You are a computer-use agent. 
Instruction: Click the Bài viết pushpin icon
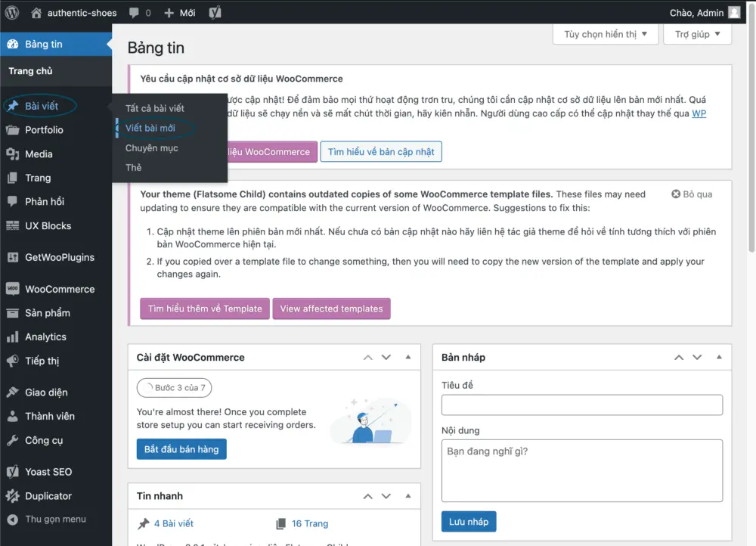tap(13, 106)
